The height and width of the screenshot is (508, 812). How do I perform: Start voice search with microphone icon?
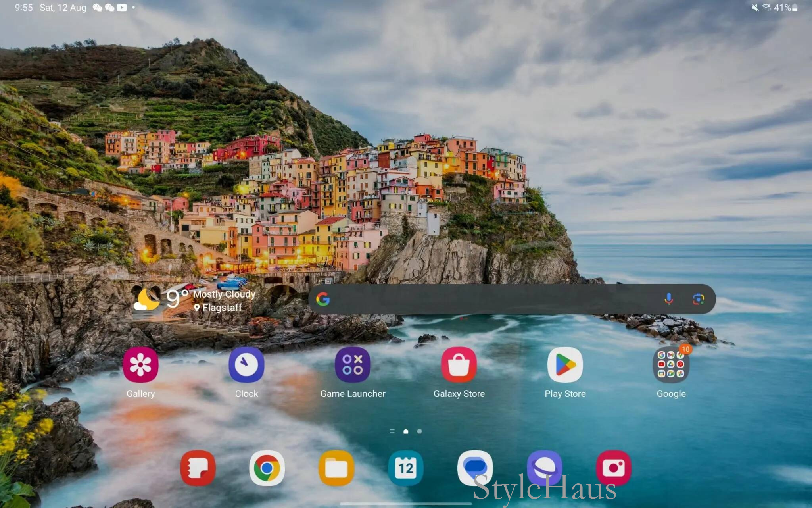click(668, 299)
